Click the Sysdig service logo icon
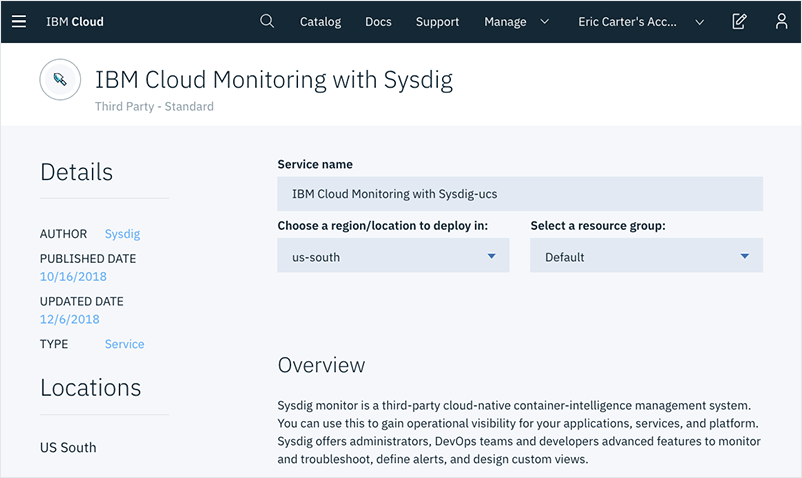802x478 pixels. coord(60,80)
